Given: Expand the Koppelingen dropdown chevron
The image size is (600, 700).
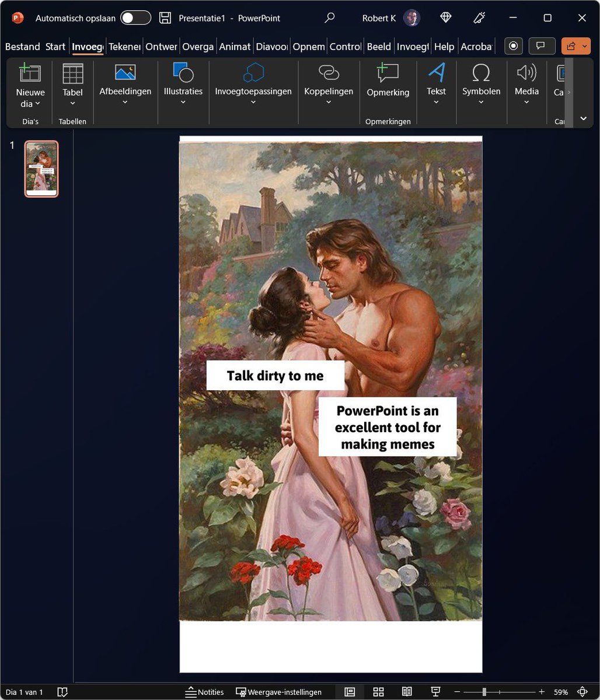Looking at the screenshot, I should tap(329, 103).
